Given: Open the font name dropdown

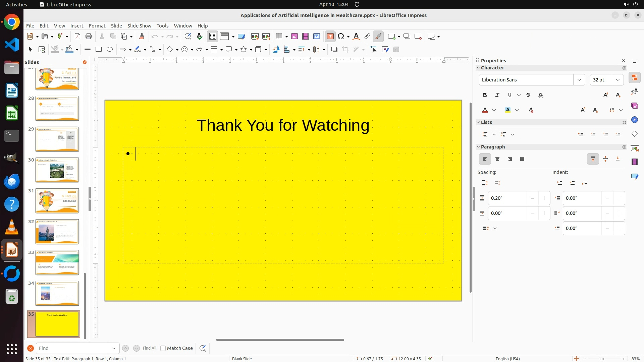Looking at the screenshot, I should click(579, 80).
